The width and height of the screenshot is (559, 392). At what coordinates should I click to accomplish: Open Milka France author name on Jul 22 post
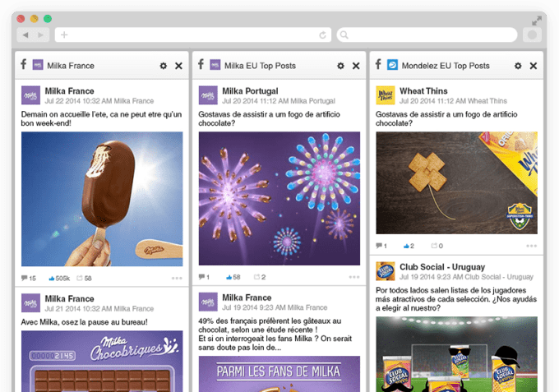pos(70,91)
